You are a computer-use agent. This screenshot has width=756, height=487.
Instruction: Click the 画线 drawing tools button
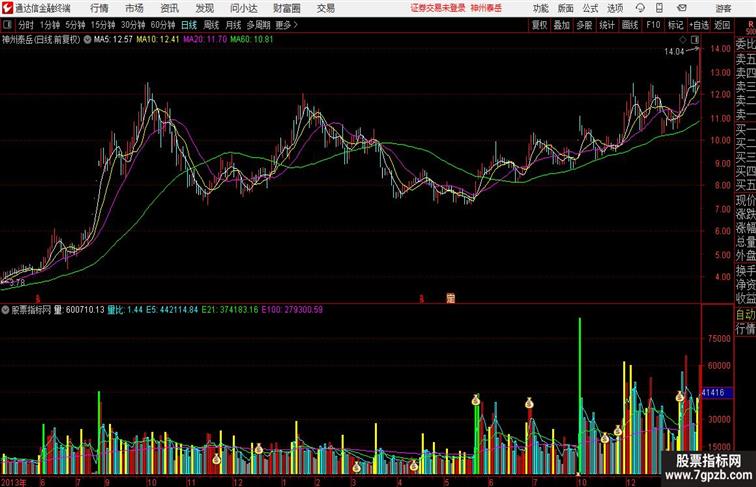click(630, 25)
